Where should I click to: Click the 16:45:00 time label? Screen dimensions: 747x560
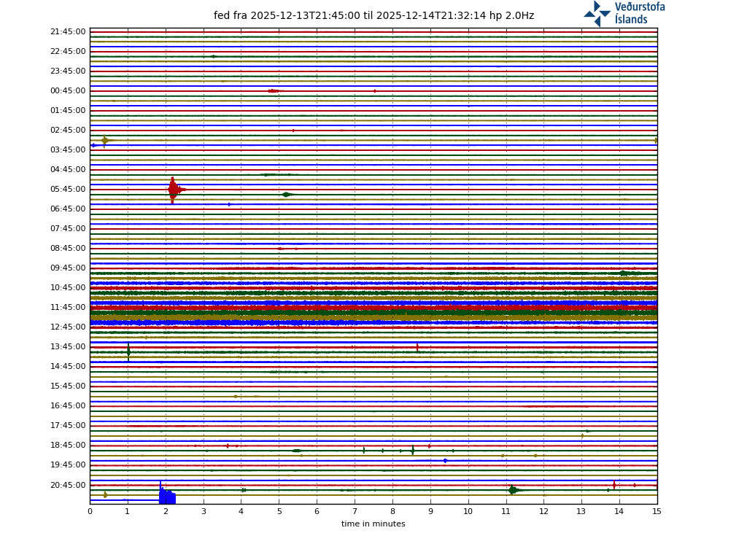(x=68, y=406)
